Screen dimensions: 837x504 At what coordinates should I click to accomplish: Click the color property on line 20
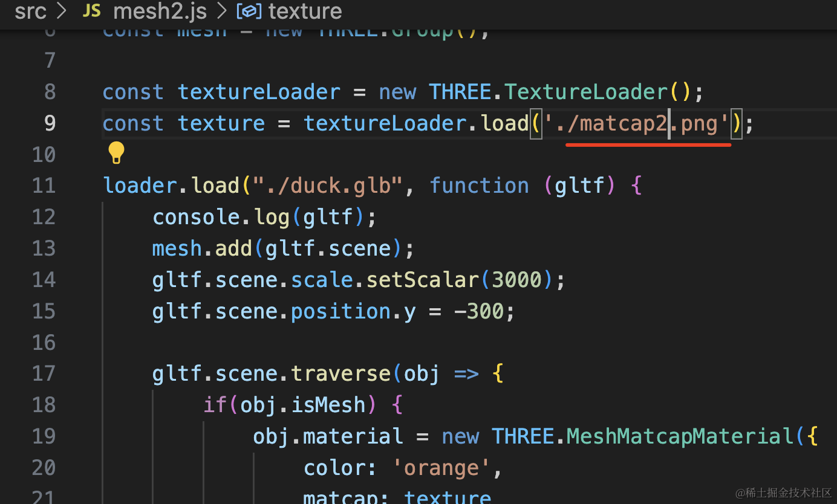coord(334,468)
